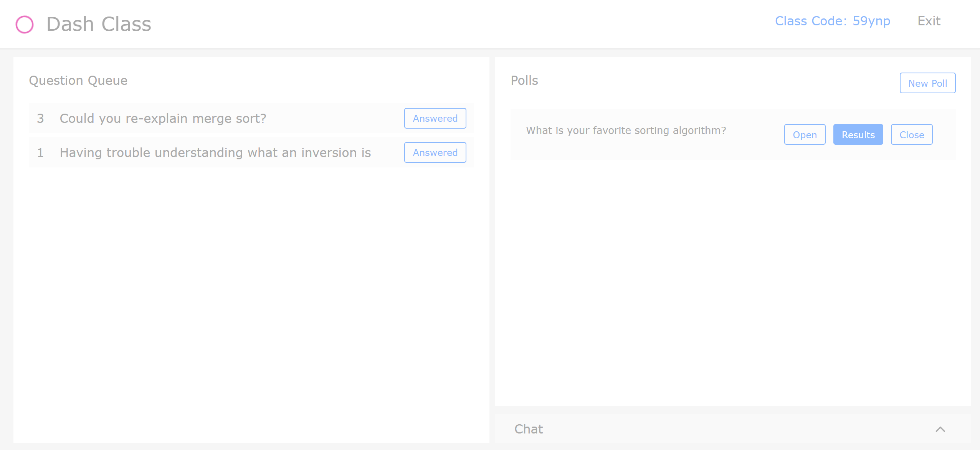The image size is (980, 450).
Task: Mark the inversion question as Answered
Action: click(435, 152)
